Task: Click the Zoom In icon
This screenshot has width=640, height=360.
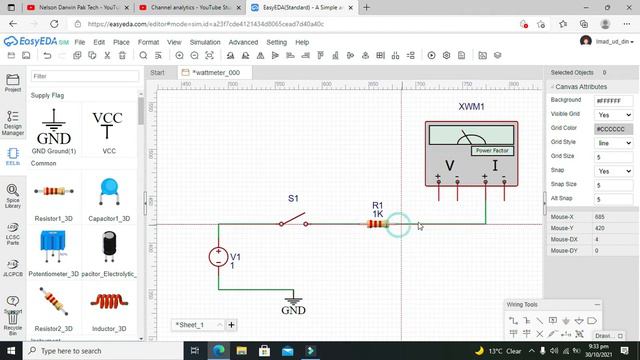Action: (x=179, y=56)
